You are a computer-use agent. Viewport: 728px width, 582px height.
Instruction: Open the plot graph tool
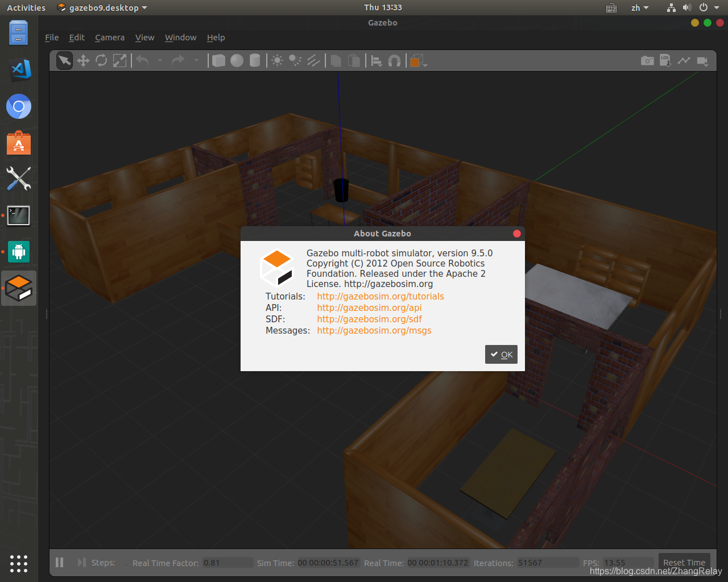point(684,60)
